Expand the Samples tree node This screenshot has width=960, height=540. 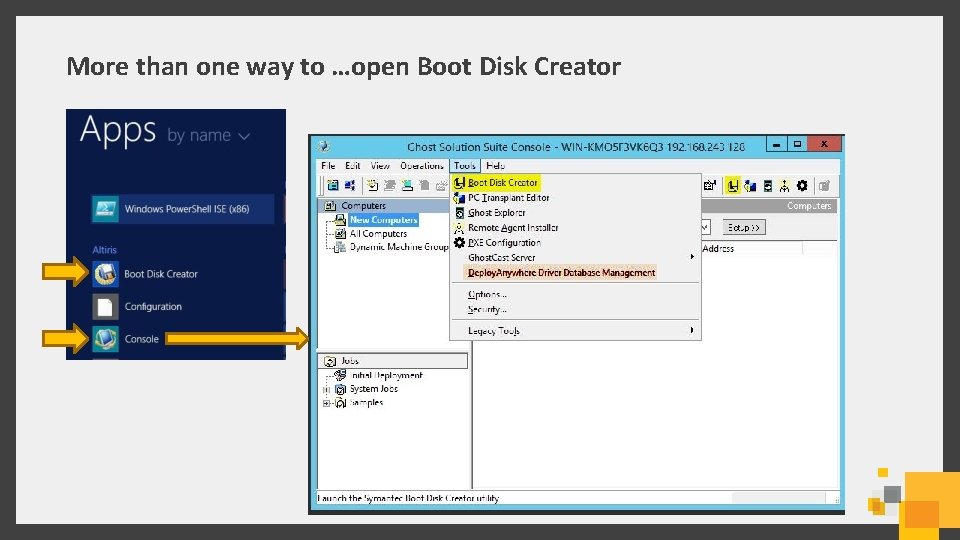pos(326,403)
